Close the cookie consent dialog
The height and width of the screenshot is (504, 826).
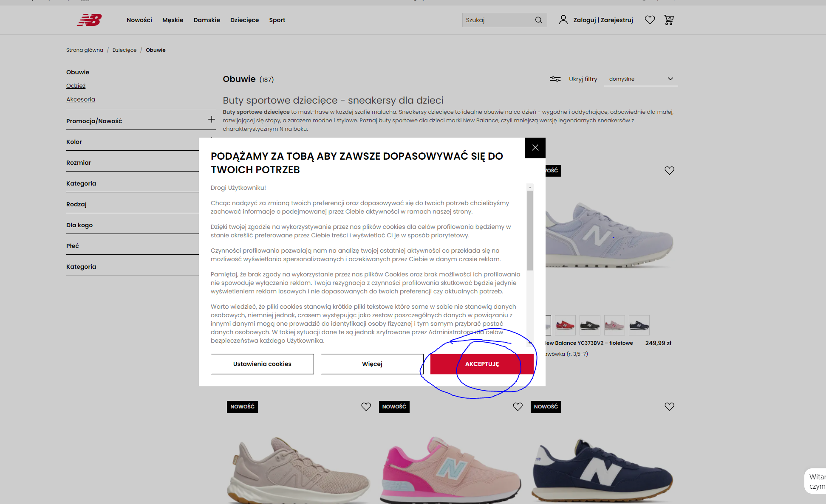click(x=535, y=148)
